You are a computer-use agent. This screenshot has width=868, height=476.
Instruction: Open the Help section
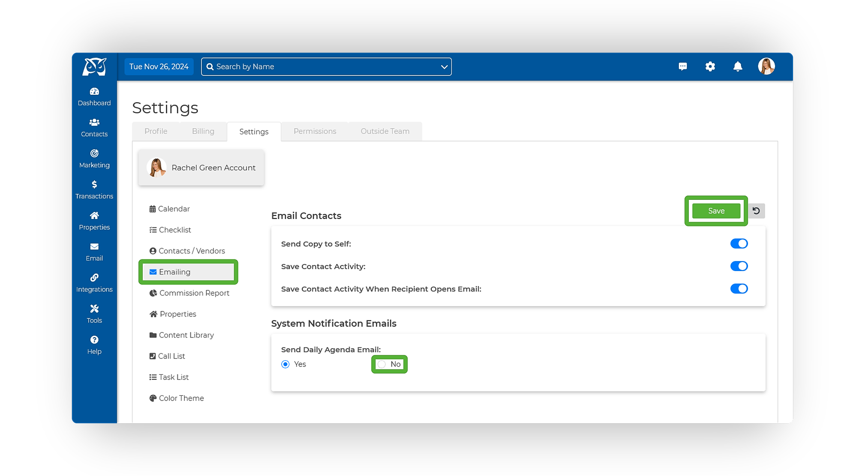[x=94, y=346]
